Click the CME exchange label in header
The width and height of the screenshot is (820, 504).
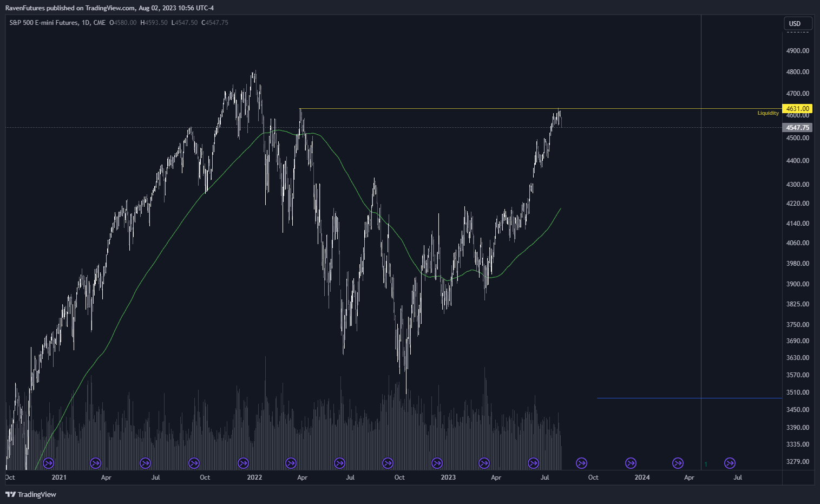tap(100, 23)
